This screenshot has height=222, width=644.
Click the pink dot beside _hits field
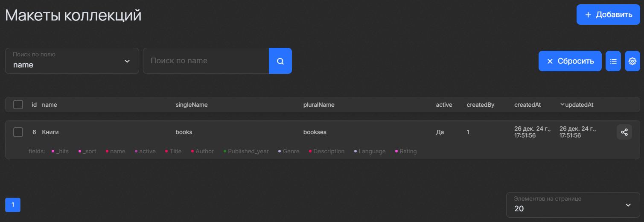[x=53, y=152]
